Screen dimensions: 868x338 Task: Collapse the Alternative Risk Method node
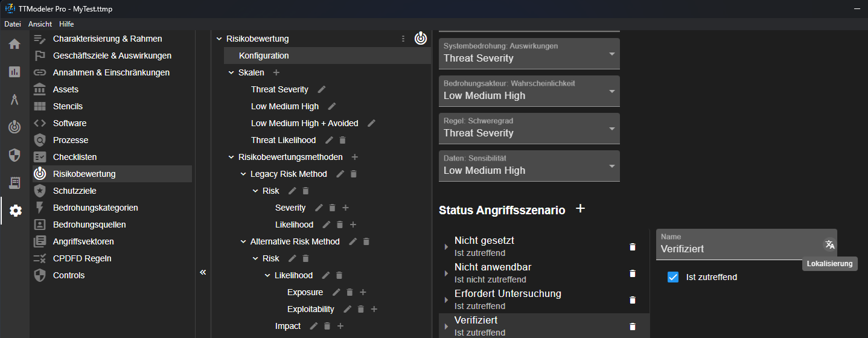tap(243, 241)
